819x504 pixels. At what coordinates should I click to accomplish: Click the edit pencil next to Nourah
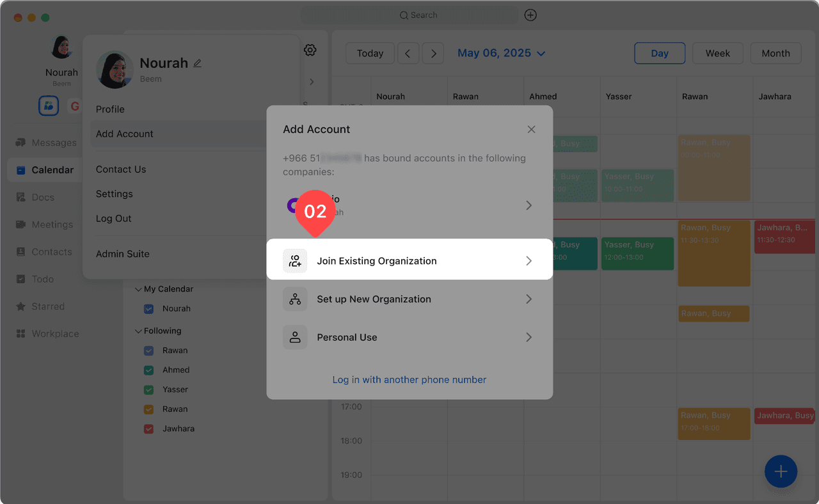click(x=198, y=63)
